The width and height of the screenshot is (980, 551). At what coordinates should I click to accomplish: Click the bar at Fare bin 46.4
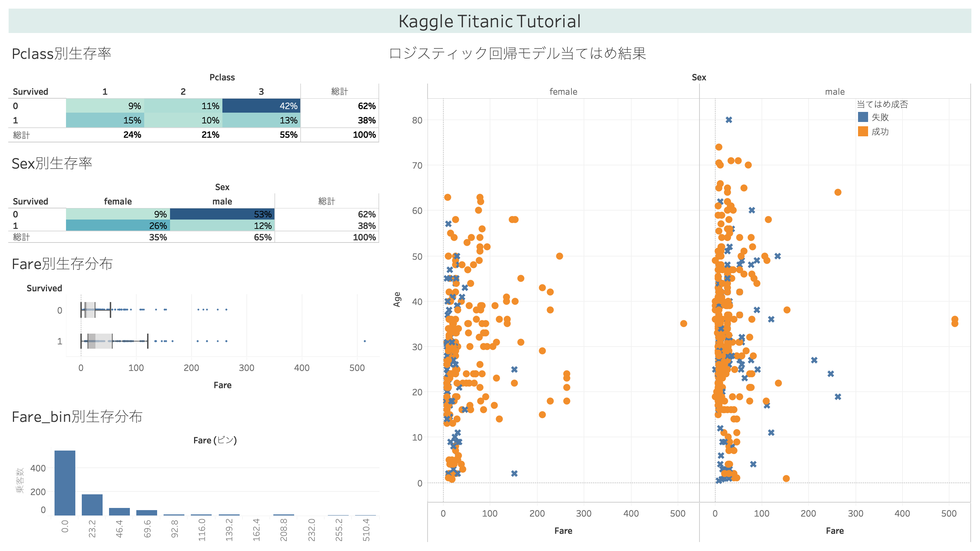[x=119, y=512]
